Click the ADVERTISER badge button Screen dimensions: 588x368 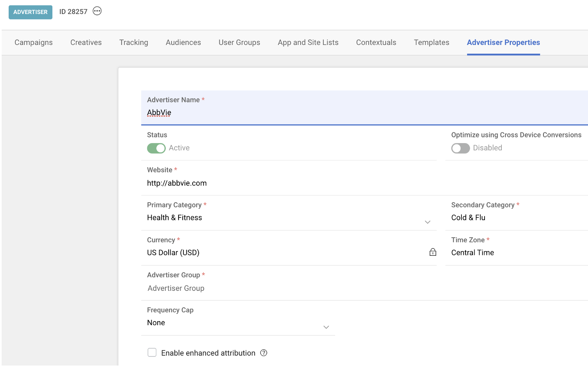pos(31,12)
